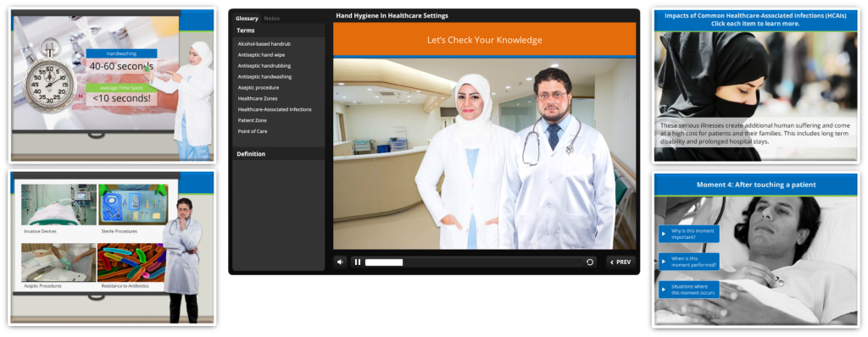Go back with the PREV button
This screenshot has height=337, width=868.
pyautogui.click(x=620, y=262)
